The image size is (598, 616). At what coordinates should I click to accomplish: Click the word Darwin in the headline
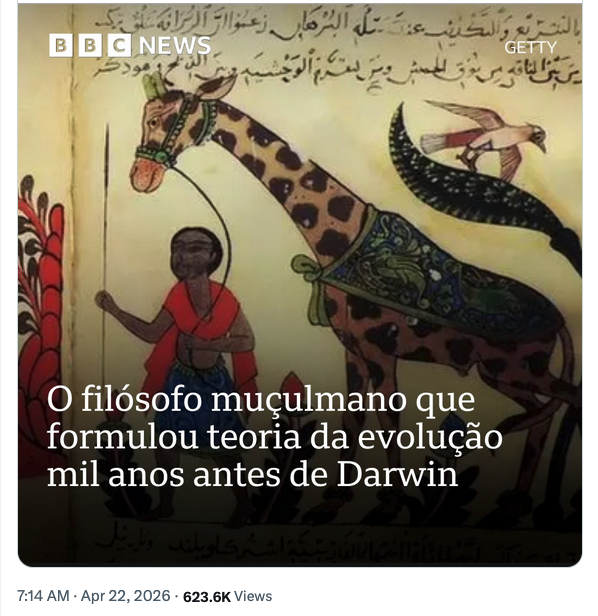coord(398,475)
